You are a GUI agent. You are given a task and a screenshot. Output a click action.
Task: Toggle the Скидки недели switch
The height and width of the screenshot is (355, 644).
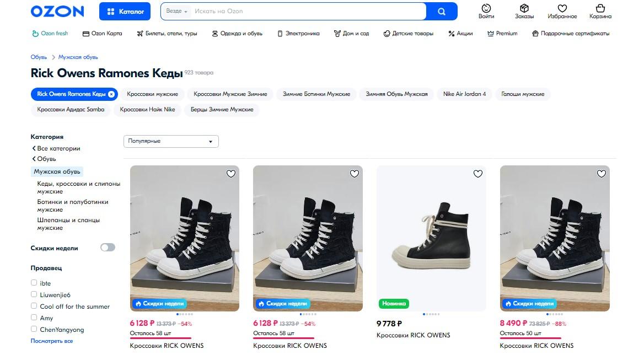coord(108,248)
